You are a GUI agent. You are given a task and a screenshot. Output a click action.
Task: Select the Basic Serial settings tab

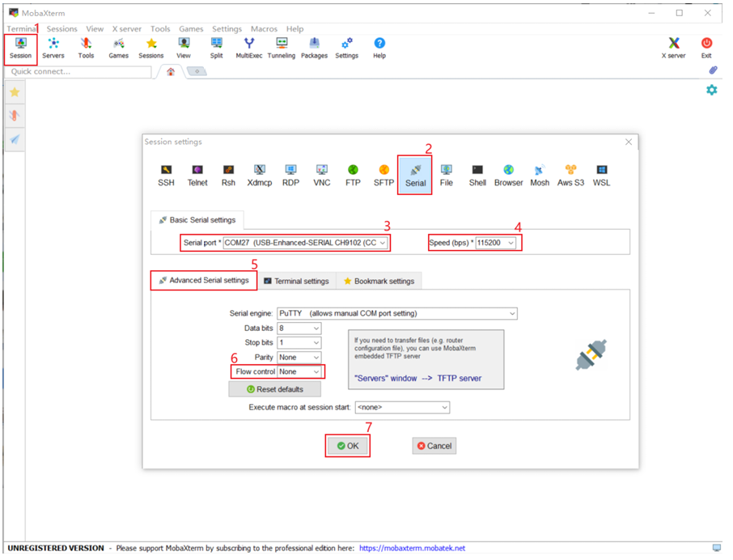197,219
